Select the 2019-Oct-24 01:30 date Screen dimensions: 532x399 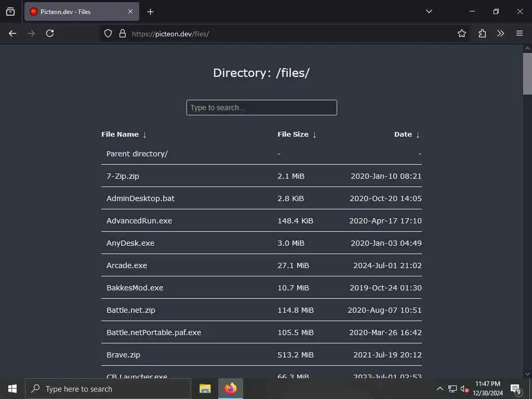pyautogui.click(x=386, y=288)
